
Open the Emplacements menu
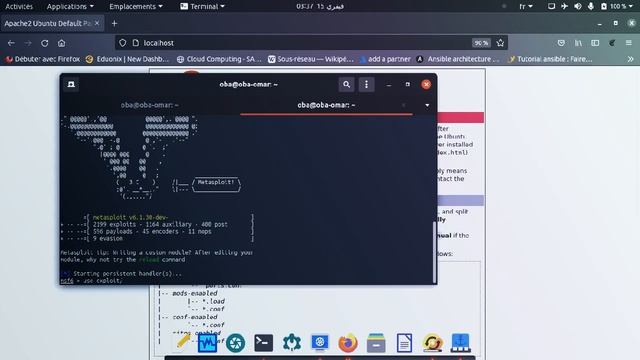136,6
